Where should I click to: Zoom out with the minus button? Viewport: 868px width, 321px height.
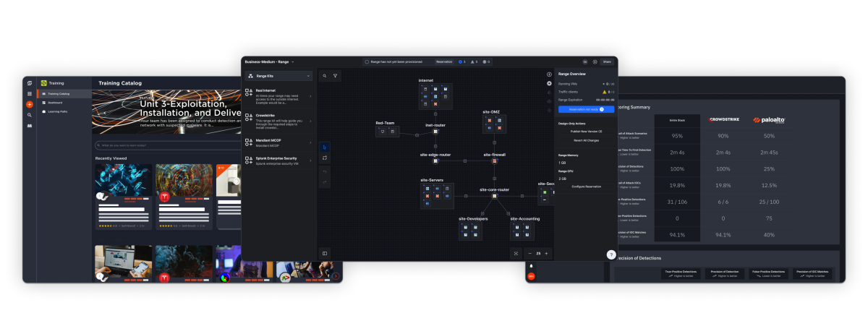[530, 253]
